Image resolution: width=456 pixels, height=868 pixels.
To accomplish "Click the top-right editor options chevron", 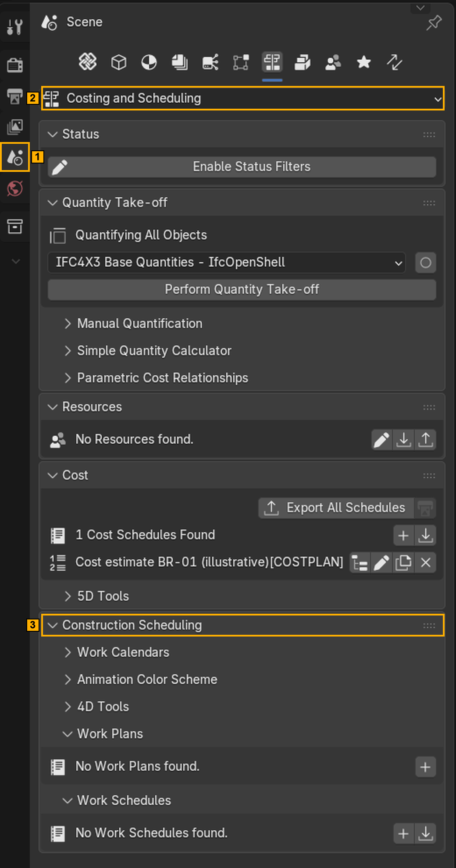I will [420, 8].
